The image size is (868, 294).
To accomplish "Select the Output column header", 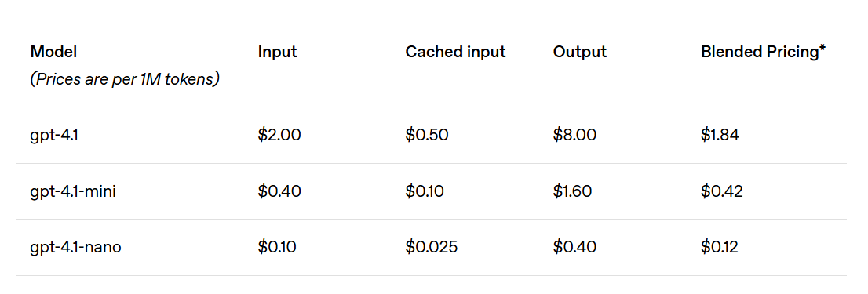I will tap(580, 52).
